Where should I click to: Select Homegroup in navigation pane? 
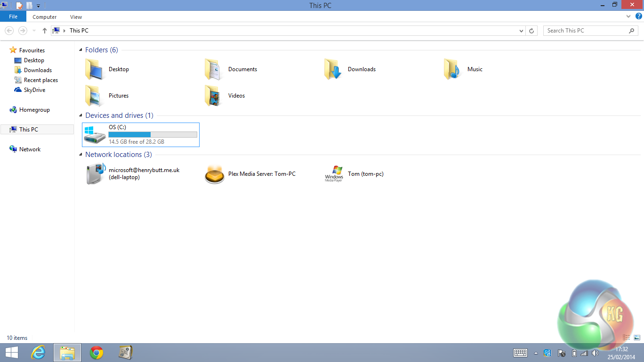(34, 110)
